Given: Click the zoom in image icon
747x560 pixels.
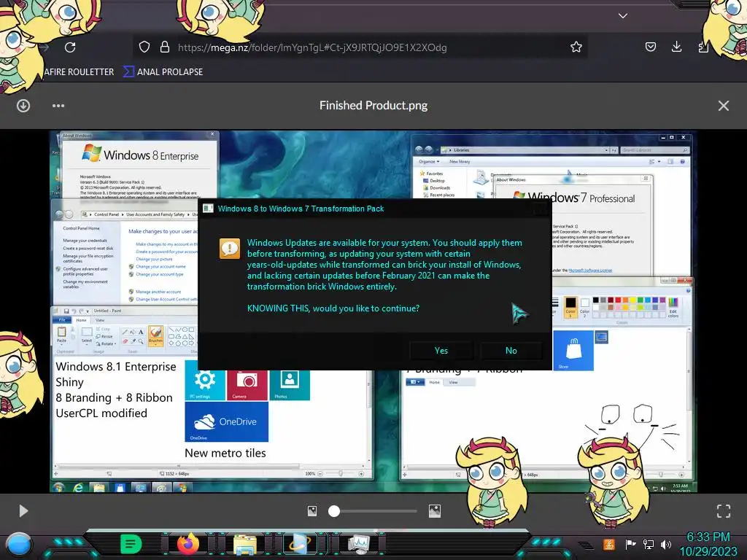Looking at the screenshot, I should pos(435,511).
